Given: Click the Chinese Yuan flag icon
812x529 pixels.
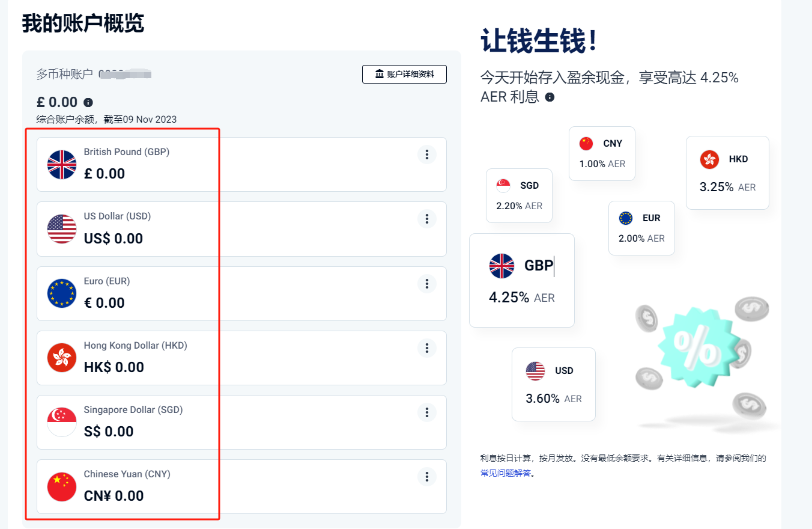Looking at the screenshot, I should [61, 487].
